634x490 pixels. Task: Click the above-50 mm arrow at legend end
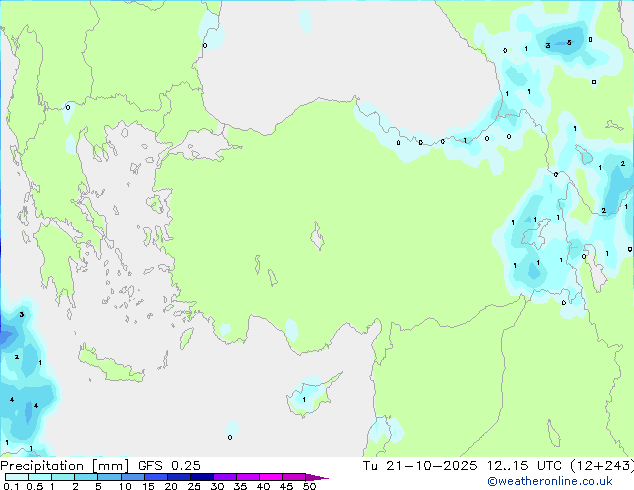pyautogui.click(x=317, y=477)
